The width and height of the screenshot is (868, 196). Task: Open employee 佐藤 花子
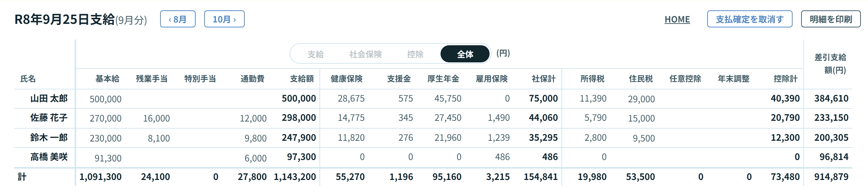coord(49,118)
